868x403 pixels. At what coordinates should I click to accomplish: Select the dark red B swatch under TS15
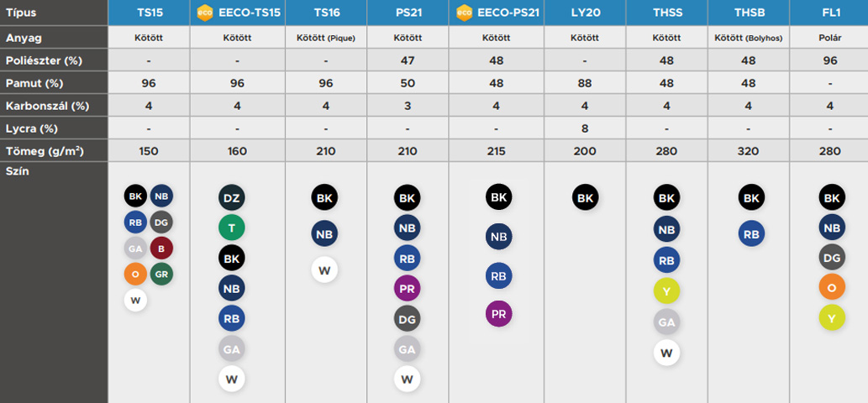coord(161,248)
